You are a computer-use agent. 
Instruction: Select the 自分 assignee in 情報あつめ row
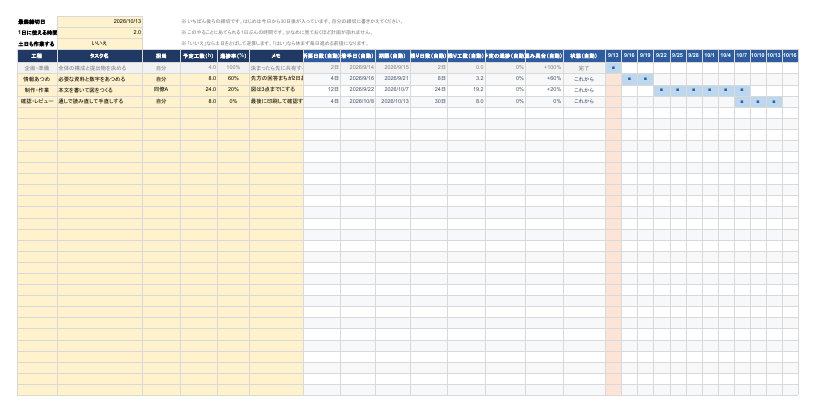click(x=162, y=79)
